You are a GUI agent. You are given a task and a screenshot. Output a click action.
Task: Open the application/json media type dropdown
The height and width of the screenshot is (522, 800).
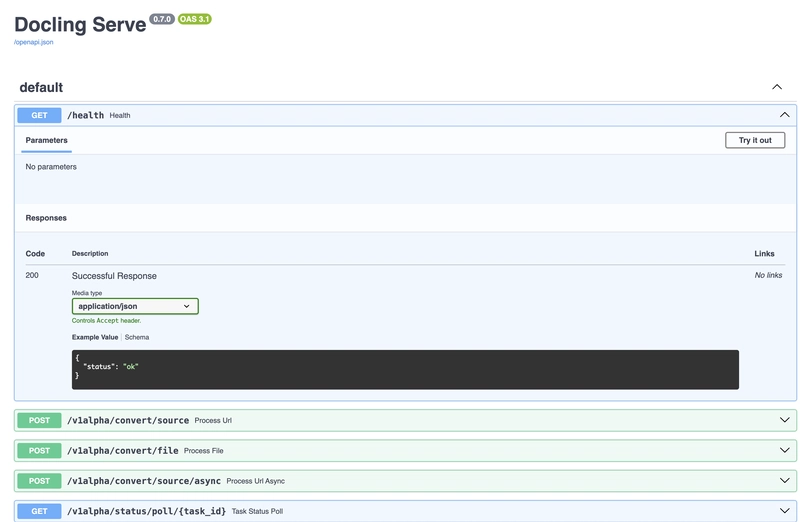tap(135, 306)
